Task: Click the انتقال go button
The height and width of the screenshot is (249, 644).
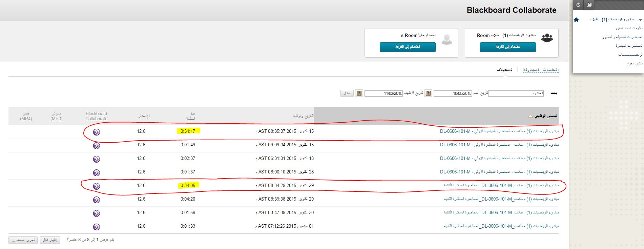Action: coord(347,93)
